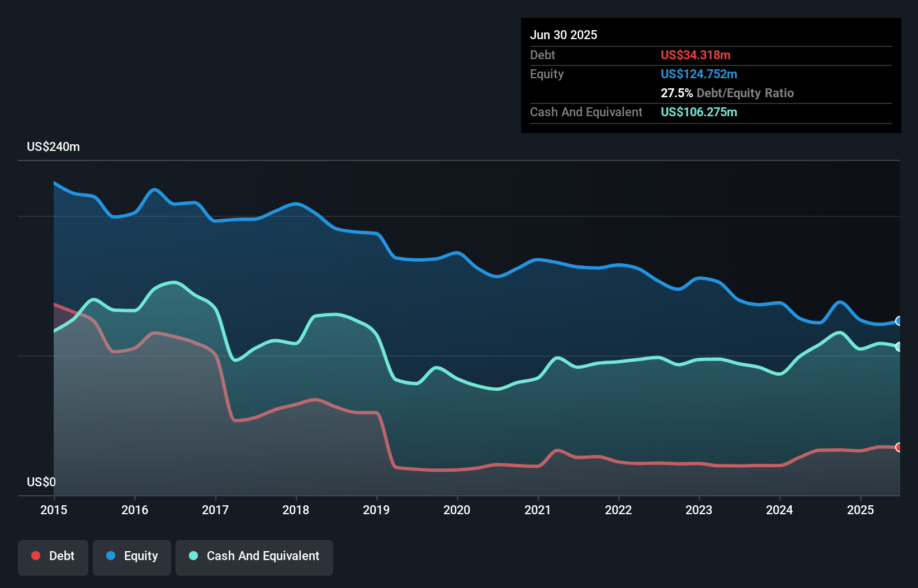Image resolution: width=918 pixels, height=588 pixels.
Task: Click the 2020 label on the time axis
Action: coord(456,510)
